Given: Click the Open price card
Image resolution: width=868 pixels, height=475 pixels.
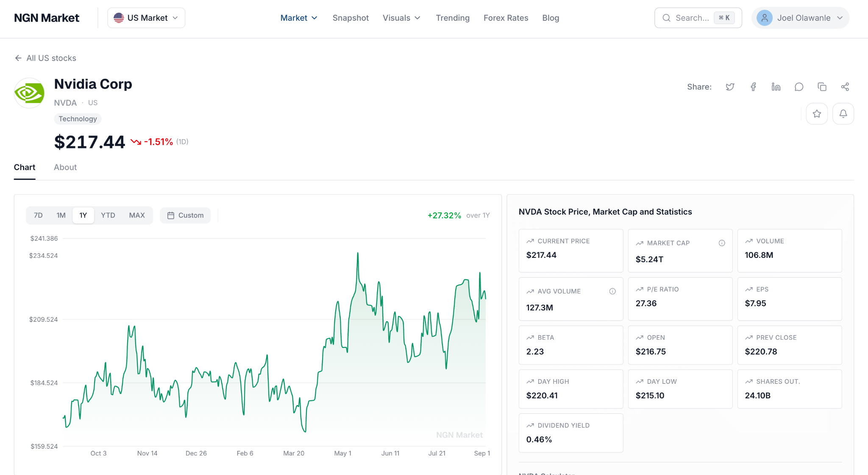Looking at the screenshot, I should pyautogui.click(x=680, y=345).
